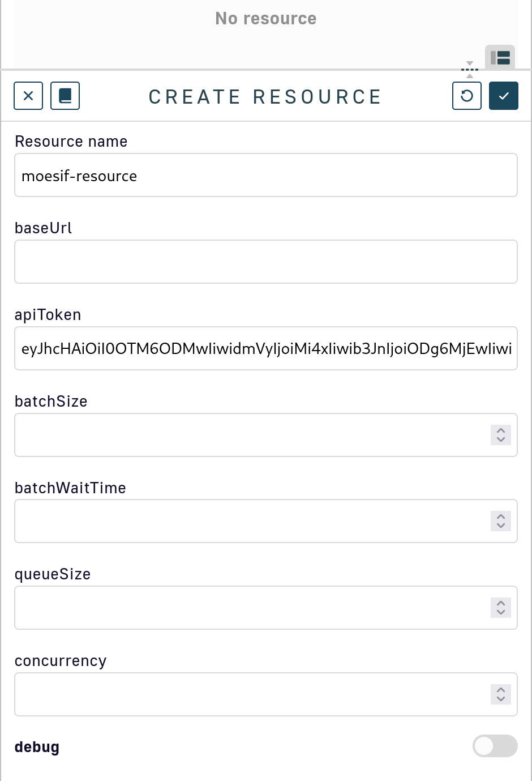Screen dimensions: 532x781
Task: Click the "debug" label
Action: pos(37,748)
